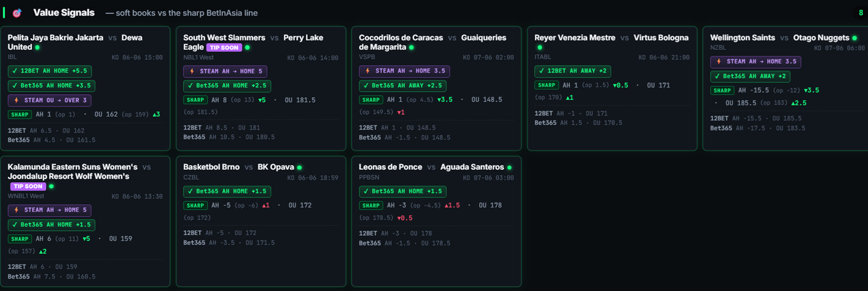Click the green count badge showing 8
This screenshot has width=868, height=291.
(x=861, y=13)
